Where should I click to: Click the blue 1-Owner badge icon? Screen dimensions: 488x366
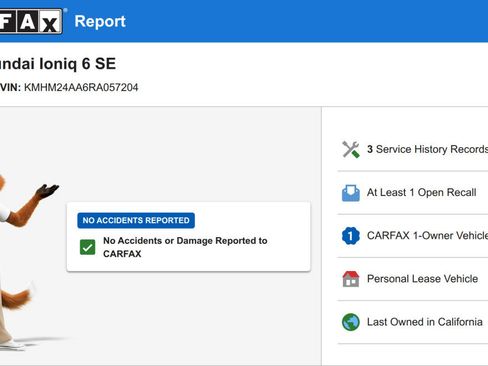click(x=351, y=236)
